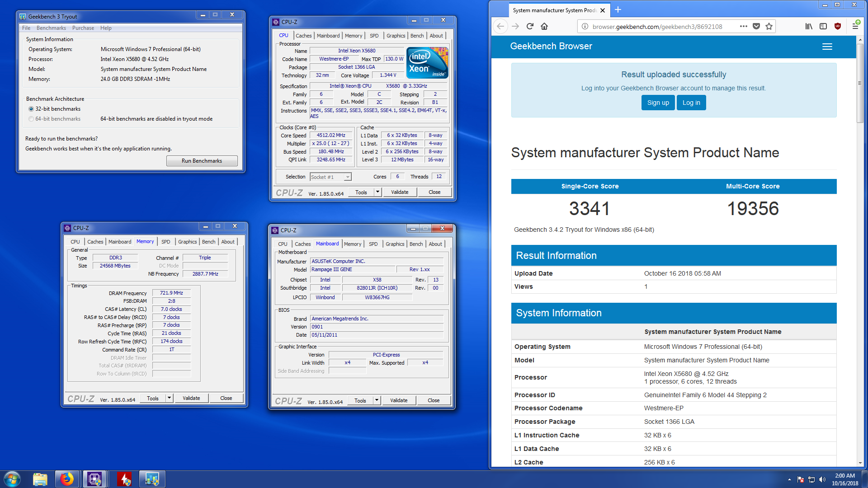Click Show Desktop strip at taskbar end
Image resolution: width=868 pixels, height=488 pixels.
(x=865, y=479)
